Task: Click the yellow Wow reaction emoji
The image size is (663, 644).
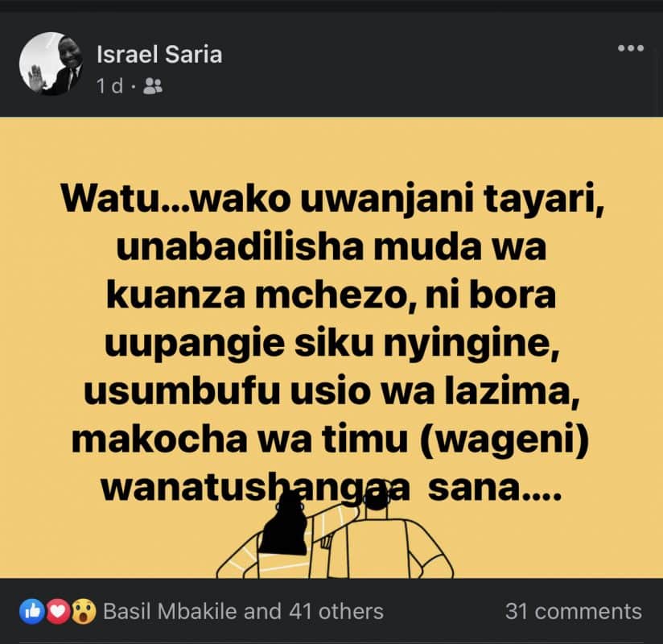Action: (84, 612)
